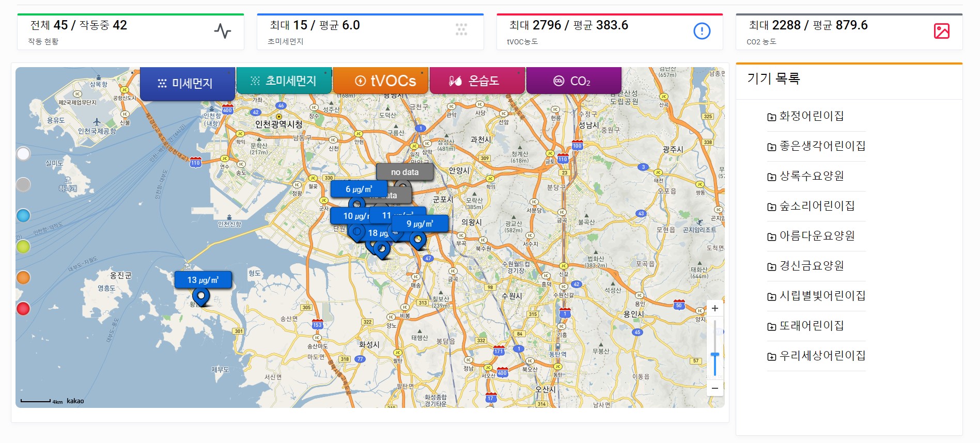The height and width of the screenshot is (443, 980).
Task: Expand 좋은생각어린이집 in device list
Action: (x=816, y=147)
